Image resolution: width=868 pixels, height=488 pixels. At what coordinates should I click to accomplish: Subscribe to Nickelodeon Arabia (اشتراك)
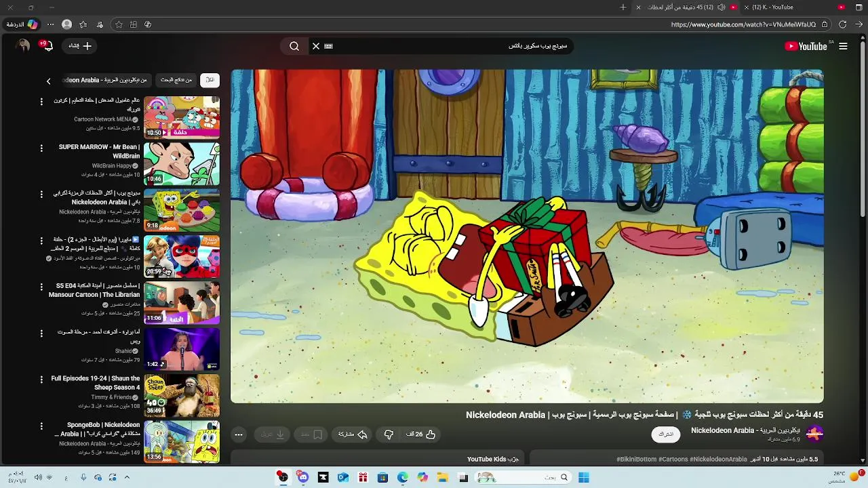666,434
